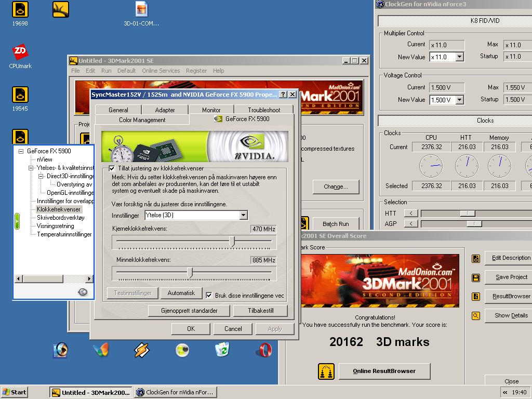The height and width of the screenshot is (399, 532).
Task: Click the Minneklokkefrekvens slider handle
Action: tap(190, 272)
